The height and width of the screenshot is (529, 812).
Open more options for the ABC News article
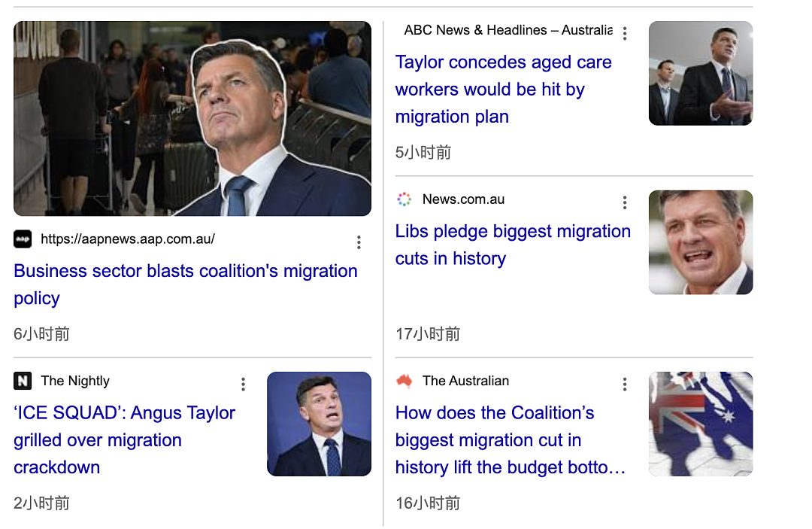coord(625,34)
